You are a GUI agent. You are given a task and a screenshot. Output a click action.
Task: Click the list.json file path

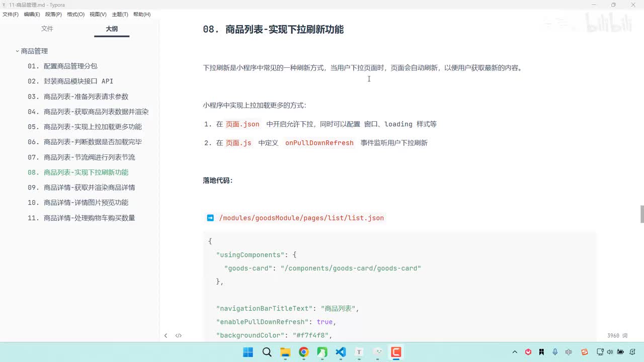[301, 218]
